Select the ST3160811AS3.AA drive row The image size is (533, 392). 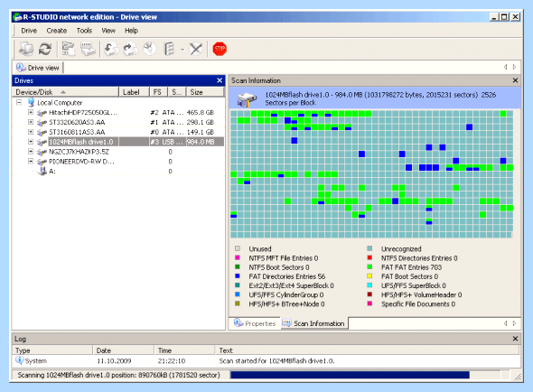(118, 132)
